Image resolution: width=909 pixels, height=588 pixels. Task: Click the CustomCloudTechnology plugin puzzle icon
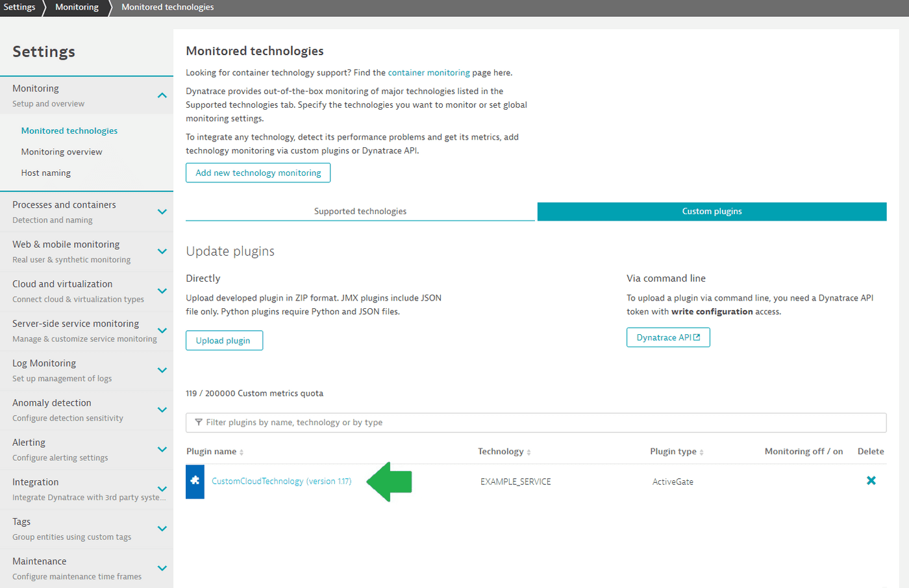tap(195, 482)
